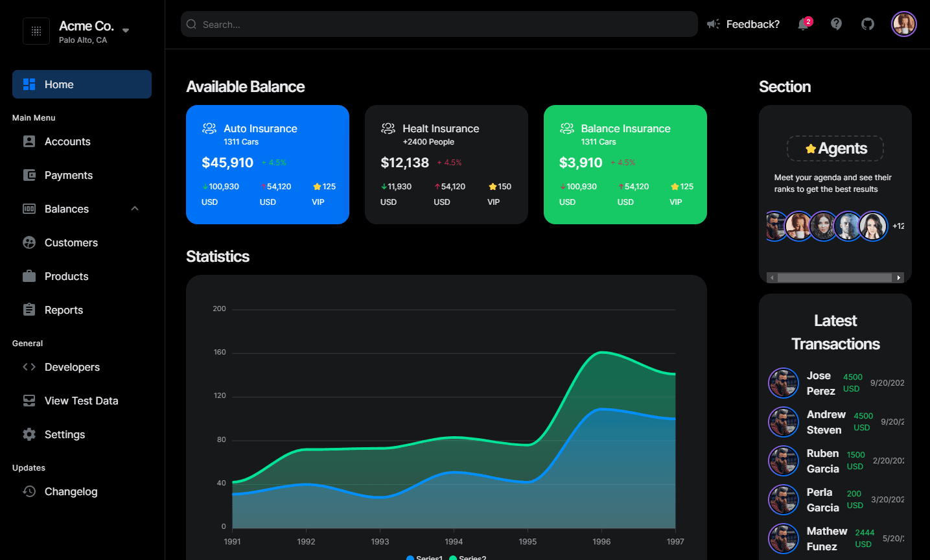The height and width of the screenshot is (560, 930).
Task: Click the Customers sidebar icon
Action: (x=29, y=242)
